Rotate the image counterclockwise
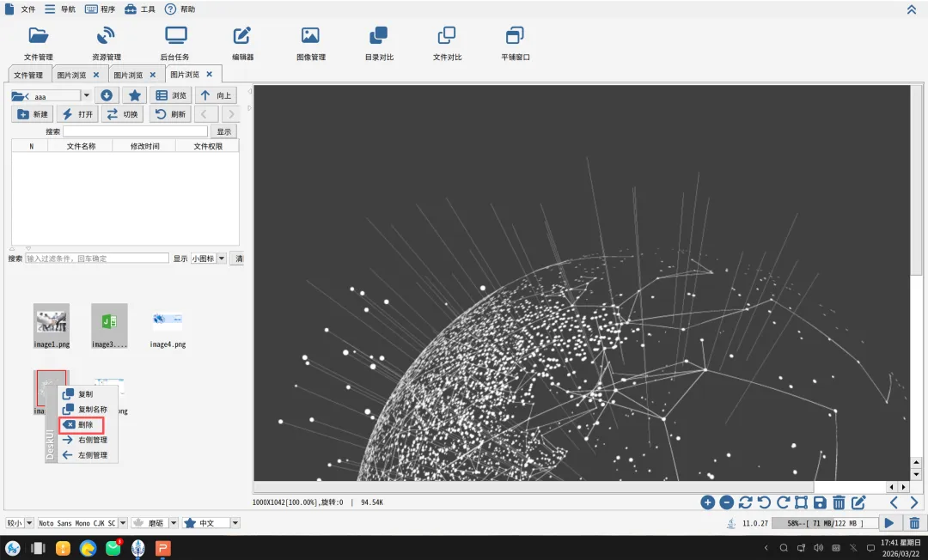The image size is (928, 560). click(x=764, y=502)
